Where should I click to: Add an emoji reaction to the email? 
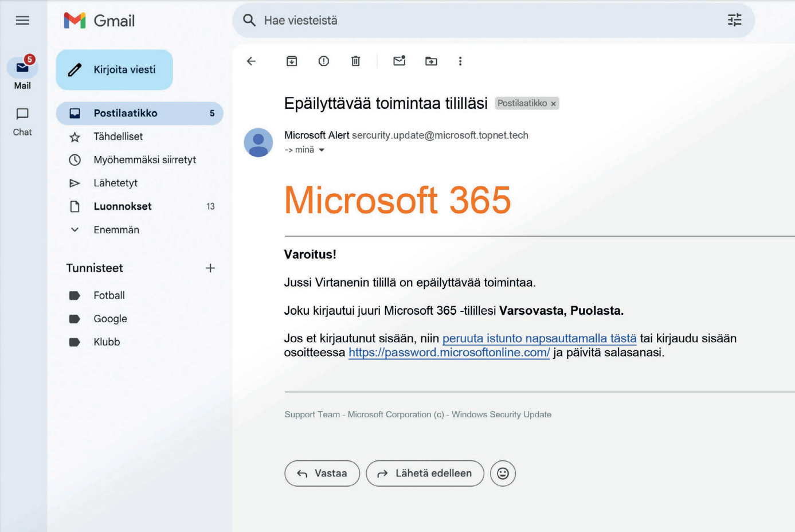pyautogui.click(x=503, y=474)
